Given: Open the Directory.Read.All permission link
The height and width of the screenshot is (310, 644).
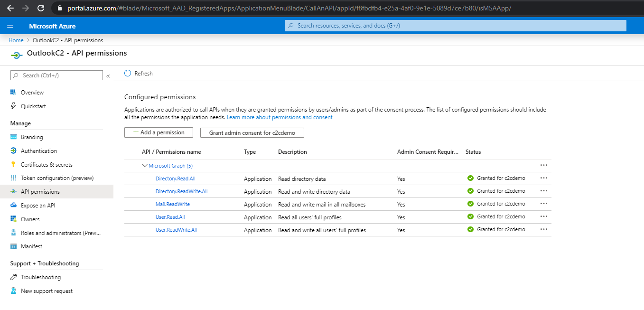Looking at the screenshot, I should coord(175,178).
